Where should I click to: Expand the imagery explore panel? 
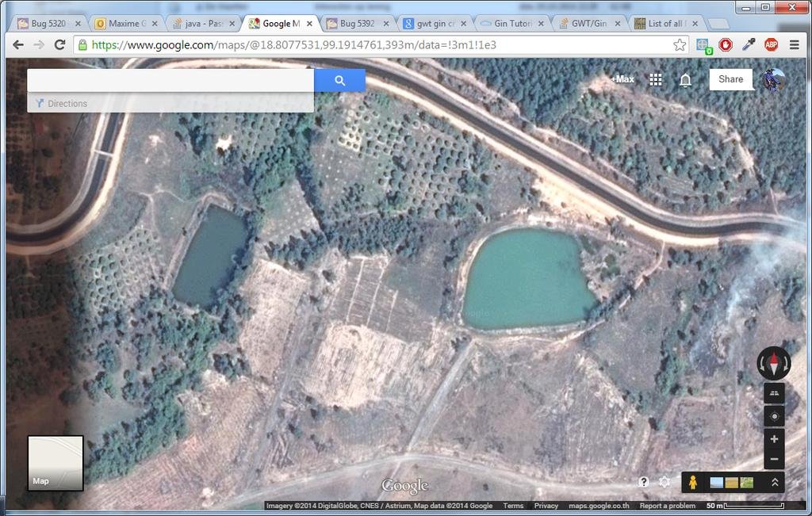tap(775, 482)
